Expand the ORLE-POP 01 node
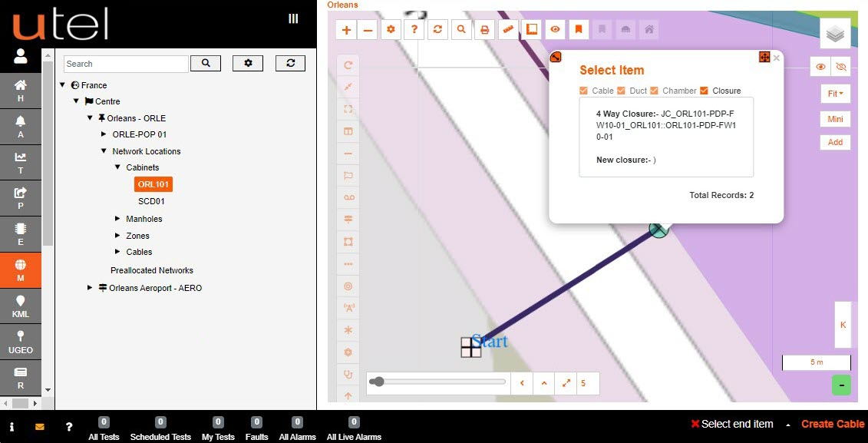This screenshot has width=868, height=443. coord(104,134)
